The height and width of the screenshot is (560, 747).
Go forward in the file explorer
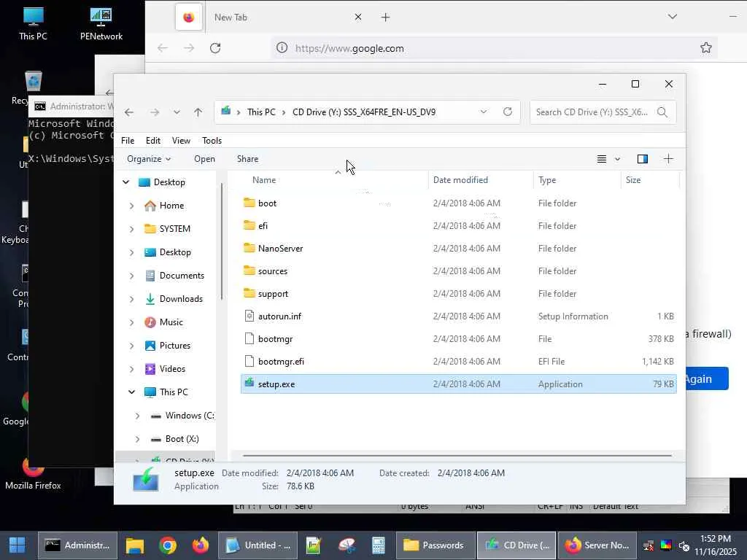click(155, 112)
